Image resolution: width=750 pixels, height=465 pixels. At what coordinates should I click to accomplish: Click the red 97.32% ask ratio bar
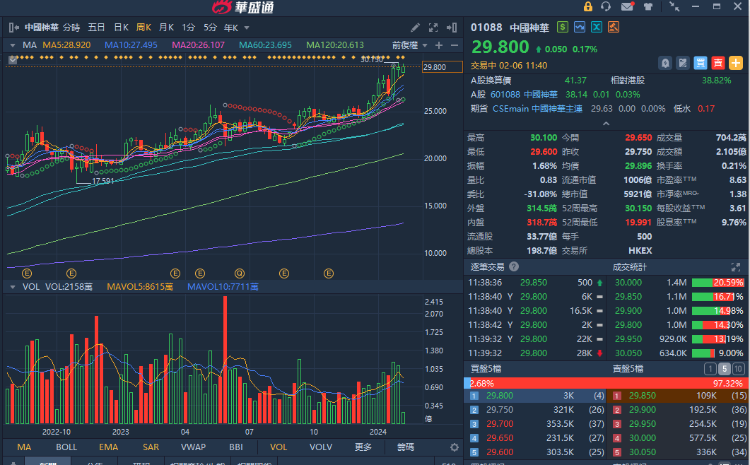point(608,383)
